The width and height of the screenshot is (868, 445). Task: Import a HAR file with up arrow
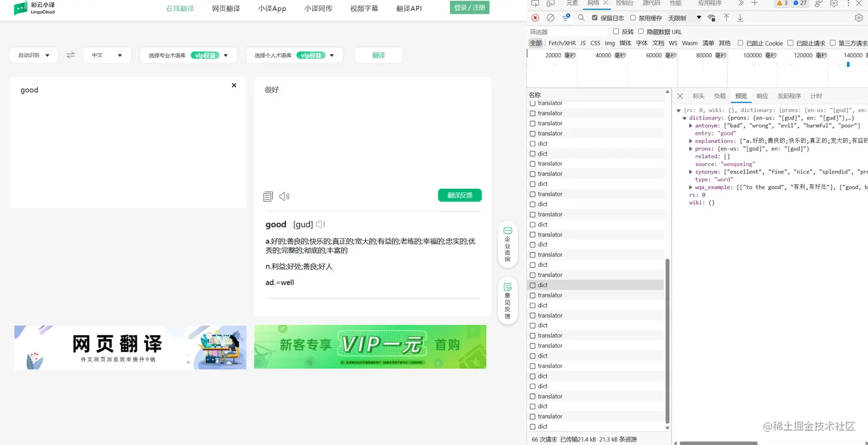pos(726,18)
